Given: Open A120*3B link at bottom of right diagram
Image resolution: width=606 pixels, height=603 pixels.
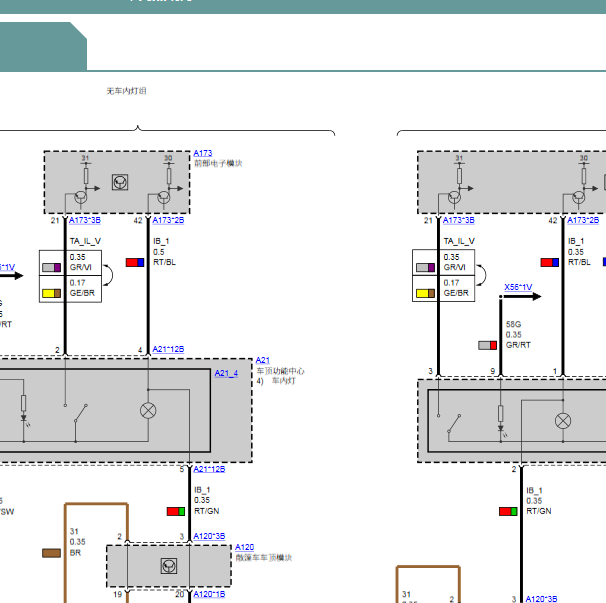Looking at the screenshot, I should point(541,599).
